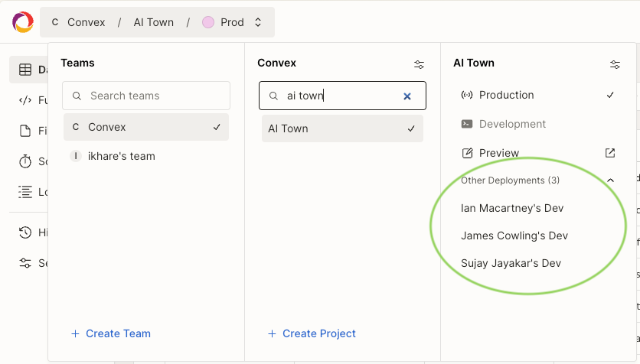
Task: Click the Preview edit icon
Action: coord(467,153)
